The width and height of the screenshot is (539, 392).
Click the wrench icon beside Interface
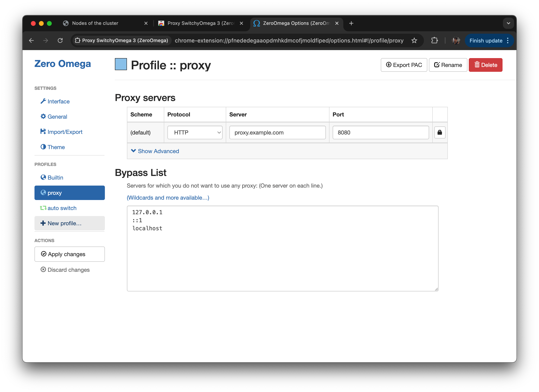(43, 101)
